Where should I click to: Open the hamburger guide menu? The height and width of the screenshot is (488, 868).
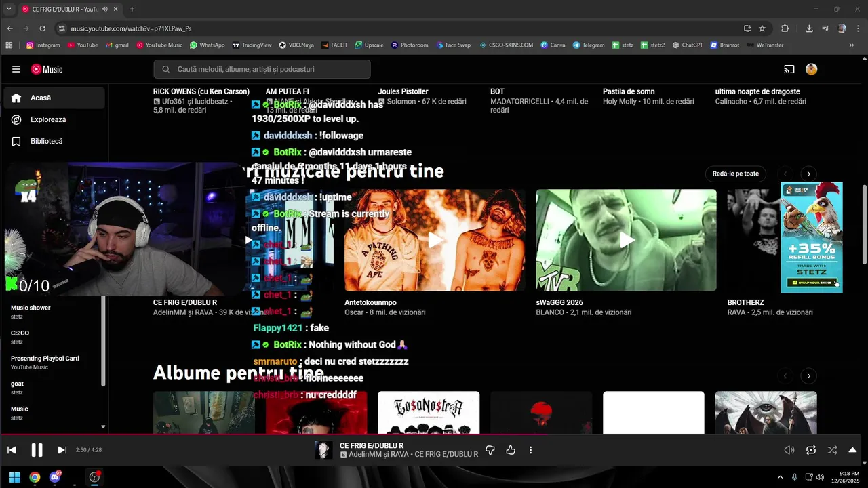point(16,69)
